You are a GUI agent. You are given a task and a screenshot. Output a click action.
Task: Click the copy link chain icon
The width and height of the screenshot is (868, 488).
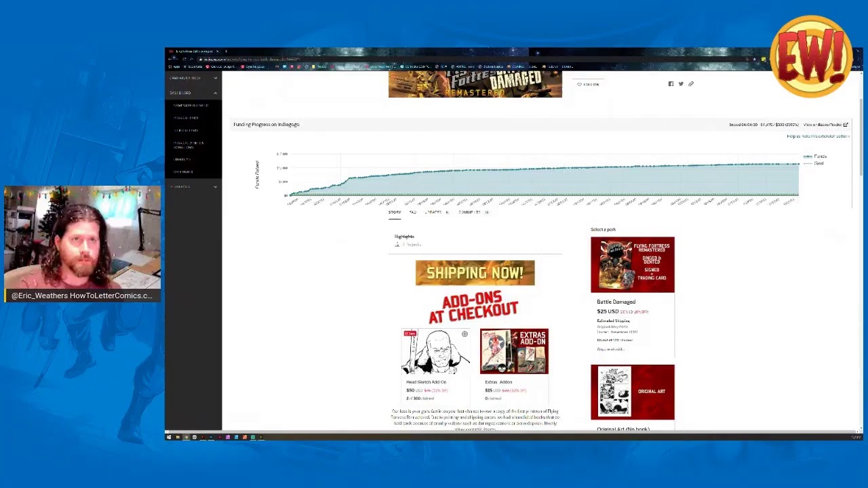[691, 84]
